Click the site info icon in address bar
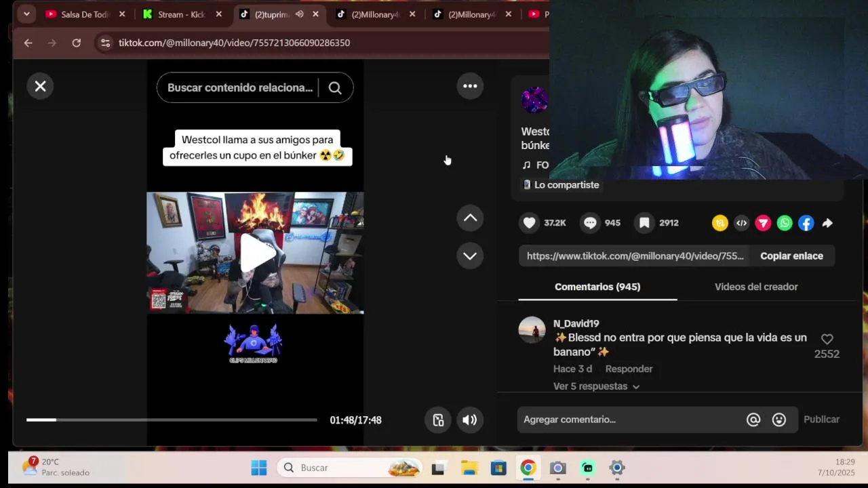The width and height of the screenshot is (868, 488). tap(105, 43)
